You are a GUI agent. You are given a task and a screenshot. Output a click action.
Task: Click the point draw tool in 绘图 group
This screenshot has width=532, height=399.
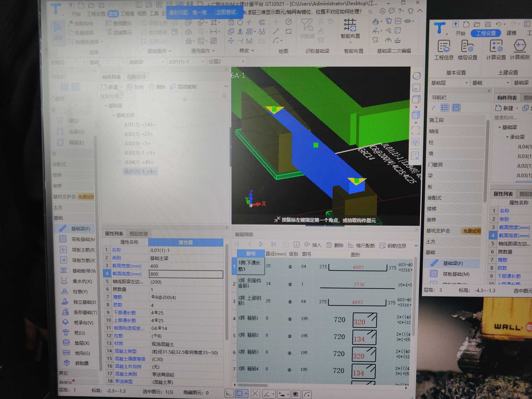click(x=276, y=22)
